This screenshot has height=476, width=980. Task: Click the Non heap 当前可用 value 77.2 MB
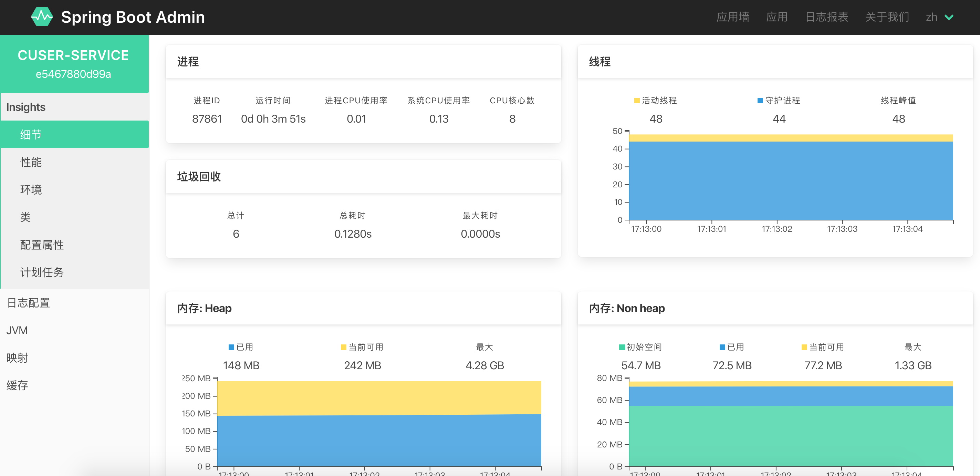click(x=823, y=365)
